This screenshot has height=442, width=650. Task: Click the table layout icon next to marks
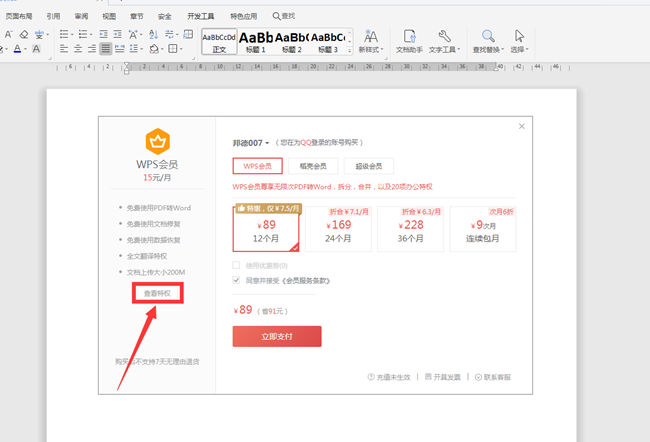click(x=188, y=34)
